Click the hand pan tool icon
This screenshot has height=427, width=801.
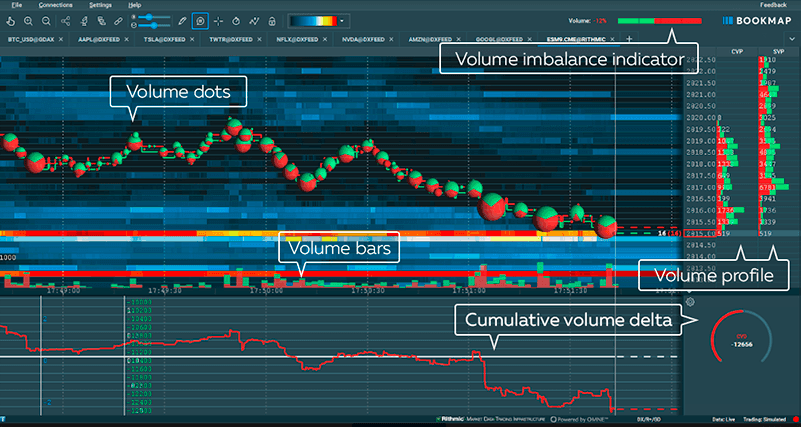pyautogui.click(x=8, y=20)
